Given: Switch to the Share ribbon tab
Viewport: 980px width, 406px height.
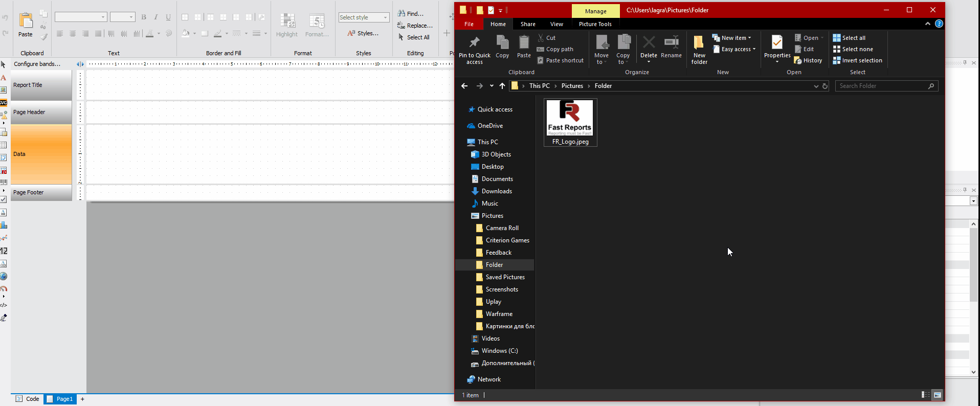Looking at the screenshot, I should pos(528,24).
